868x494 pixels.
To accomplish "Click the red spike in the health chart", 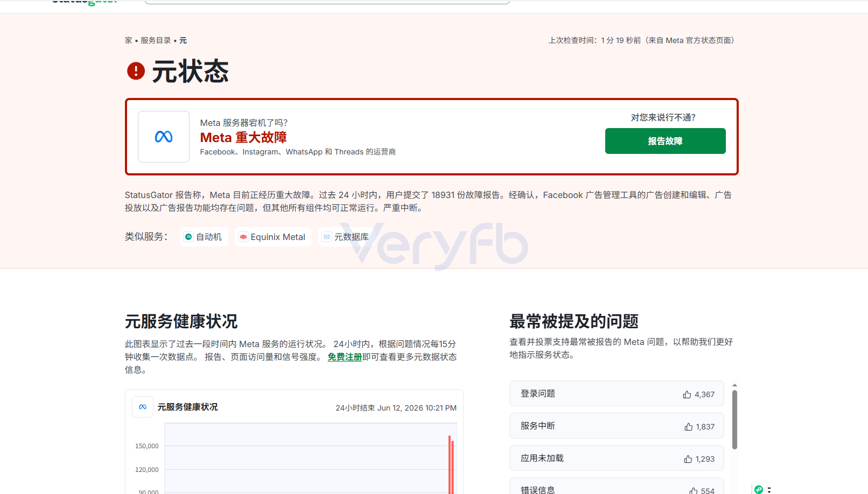I will (451, 465).
